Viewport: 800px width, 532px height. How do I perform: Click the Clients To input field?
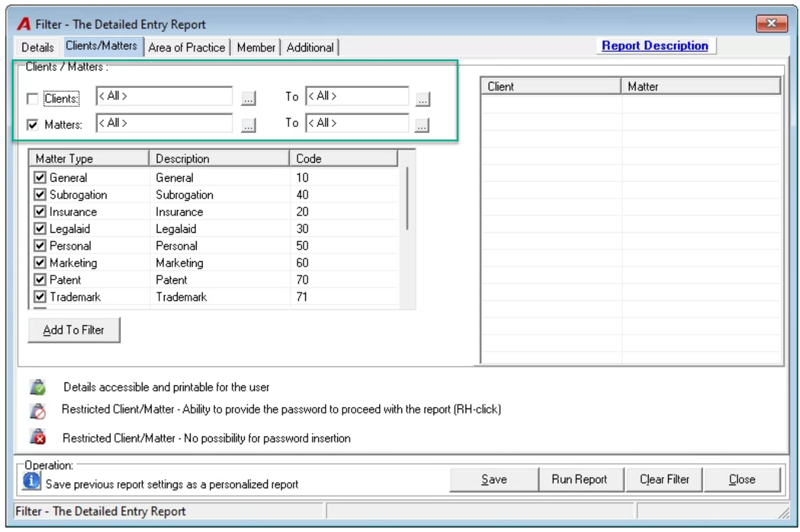pos(357,96)
